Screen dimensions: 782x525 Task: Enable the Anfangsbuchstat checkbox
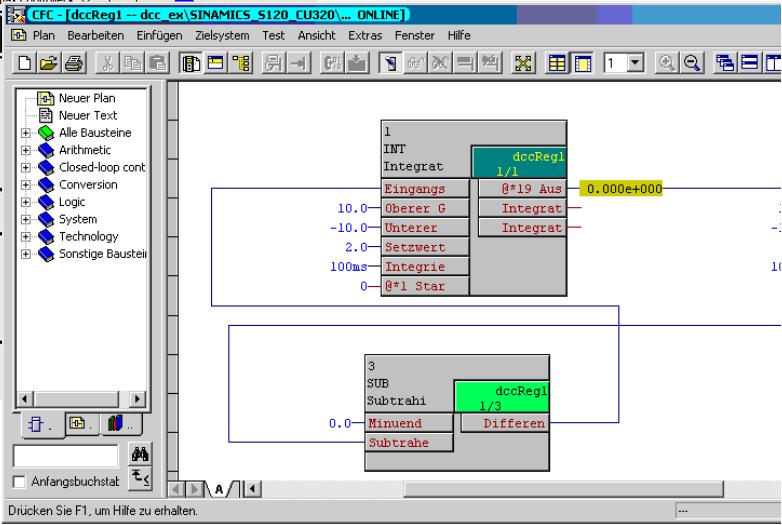tap(19, 482)
